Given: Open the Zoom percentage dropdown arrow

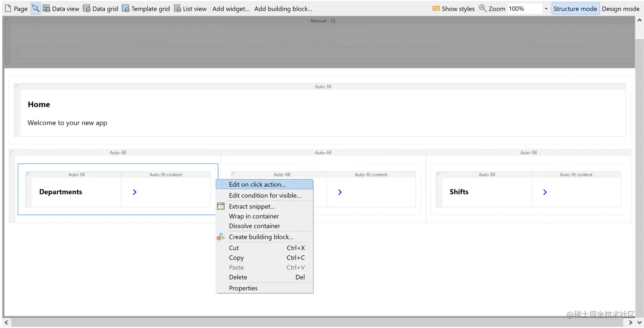Looking at the screenshot, I should [x=546, y=9].
